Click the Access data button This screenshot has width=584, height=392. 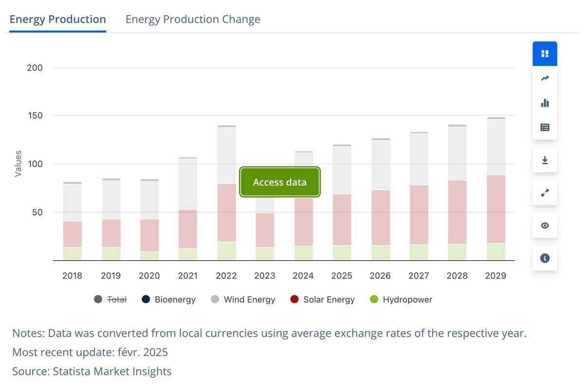pos(279,182)
